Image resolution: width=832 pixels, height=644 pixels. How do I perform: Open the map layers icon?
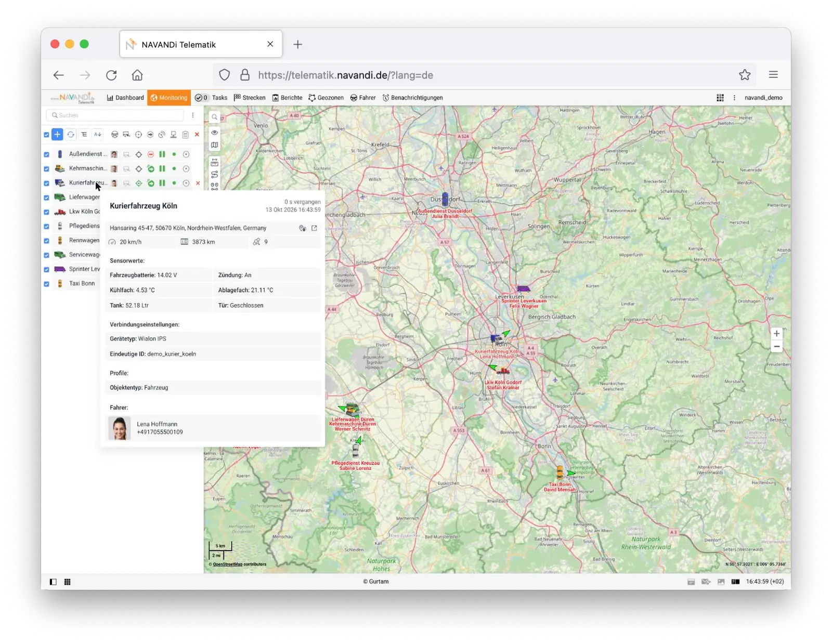click(214, 145)
